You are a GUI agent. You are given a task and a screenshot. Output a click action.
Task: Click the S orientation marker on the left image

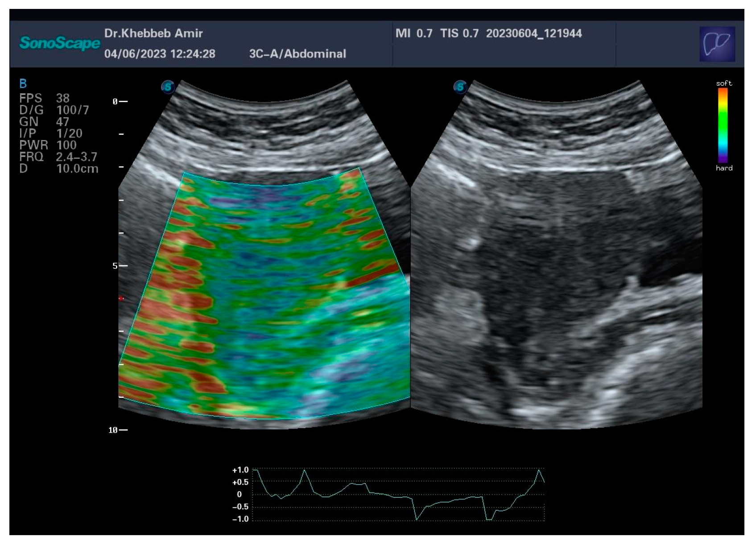[168, 87]
